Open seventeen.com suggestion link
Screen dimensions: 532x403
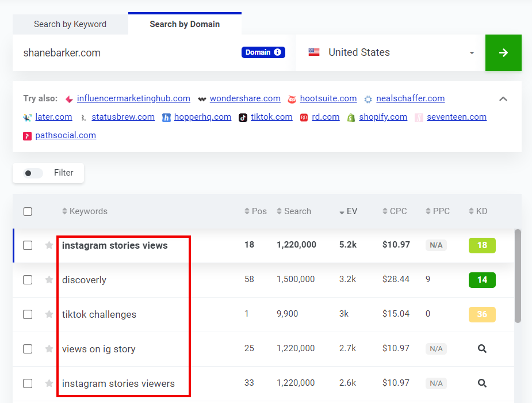[457, 117]
